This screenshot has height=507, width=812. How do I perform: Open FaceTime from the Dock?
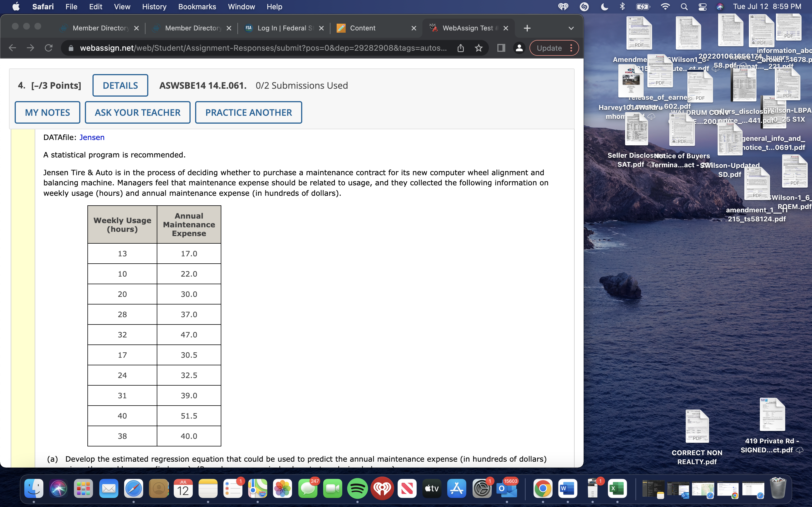(332, 489)
